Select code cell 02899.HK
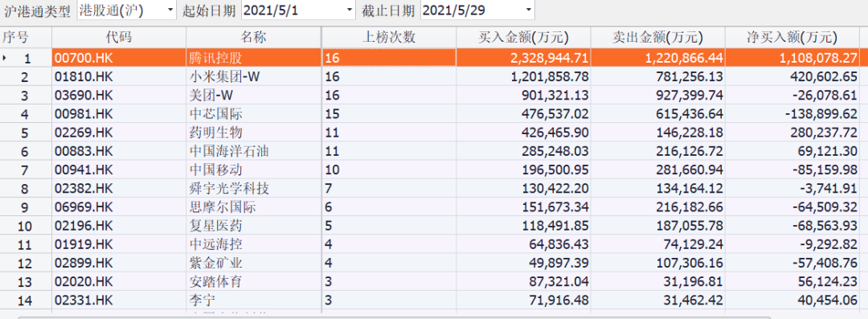The image size is (868, 319). [119, 264]
